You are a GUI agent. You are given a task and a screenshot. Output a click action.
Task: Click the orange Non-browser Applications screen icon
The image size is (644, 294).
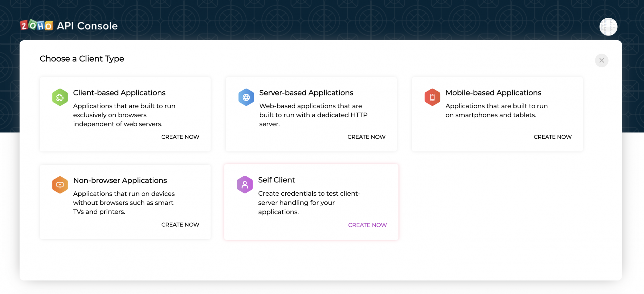click(x=60, y=185)
